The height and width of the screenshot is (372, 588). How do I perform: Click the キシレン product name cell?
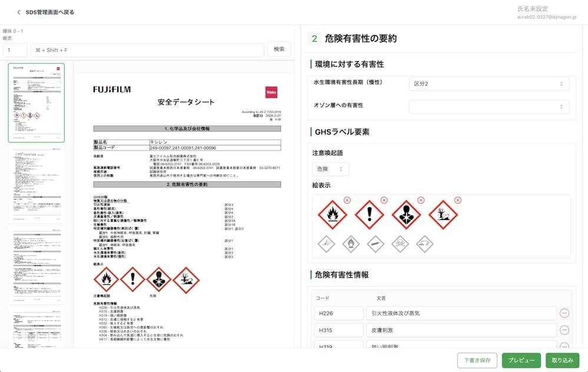[215, 142]
